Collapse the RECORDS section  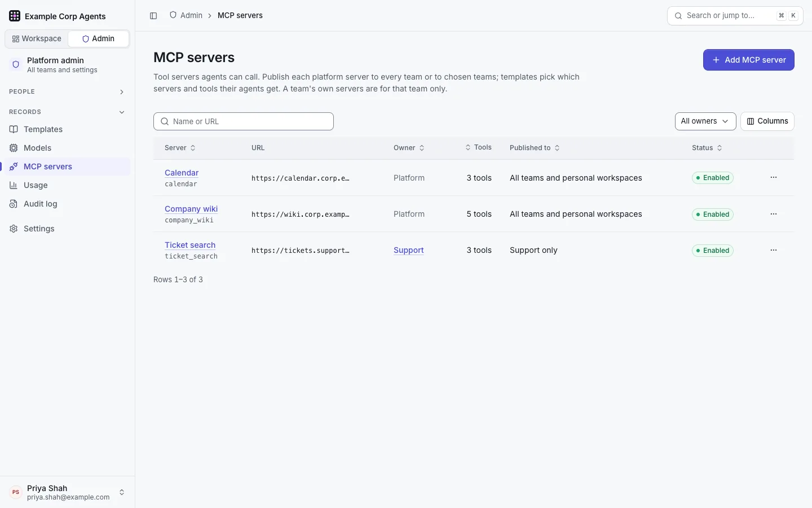[x=68, y=112]
